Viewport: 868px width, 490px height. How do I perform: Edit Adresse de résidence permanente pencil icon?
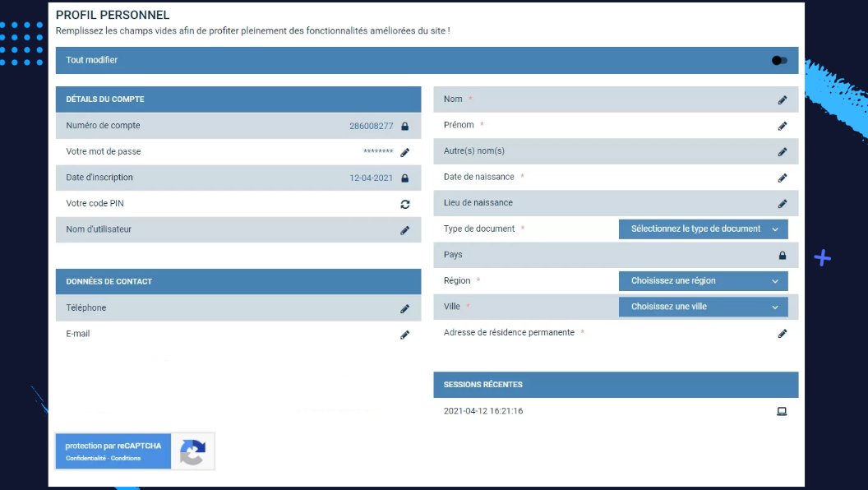point(783,333)
